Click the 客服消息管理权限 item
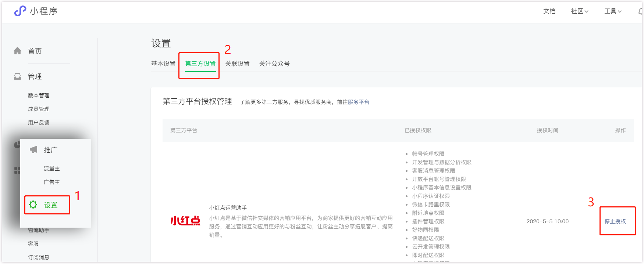This screenshot has width=644, height=264. coord(434,171)
